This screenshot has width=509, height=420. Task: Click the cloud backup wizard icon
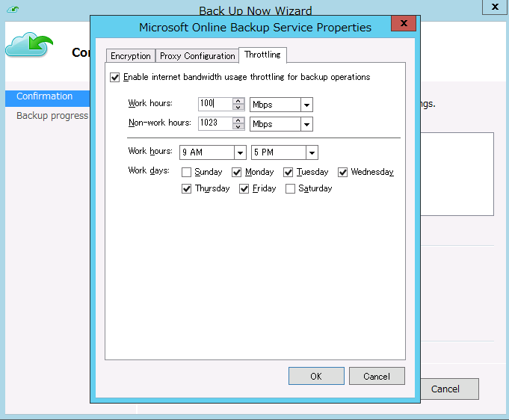point(28,46)
